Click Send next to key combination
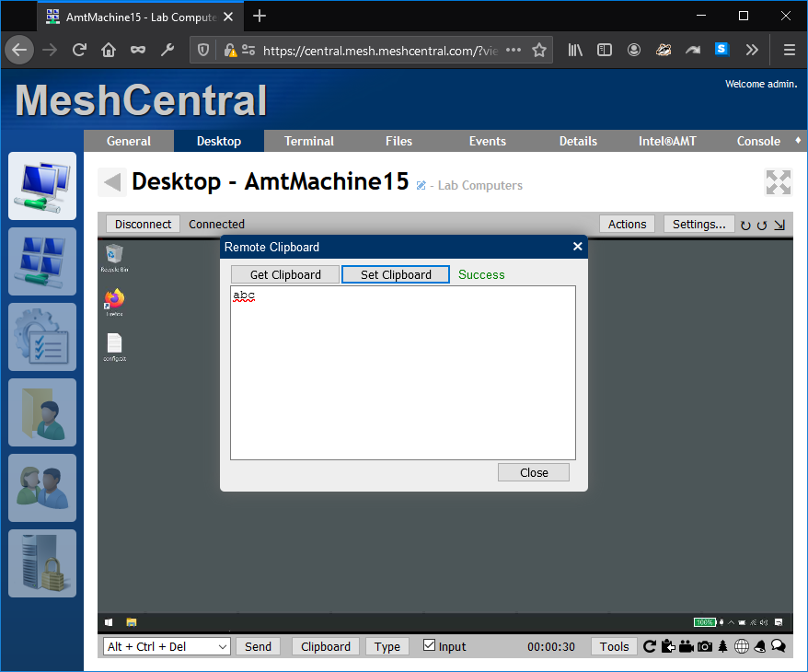This screenshot has height=672, width=808. pos(258,647)
